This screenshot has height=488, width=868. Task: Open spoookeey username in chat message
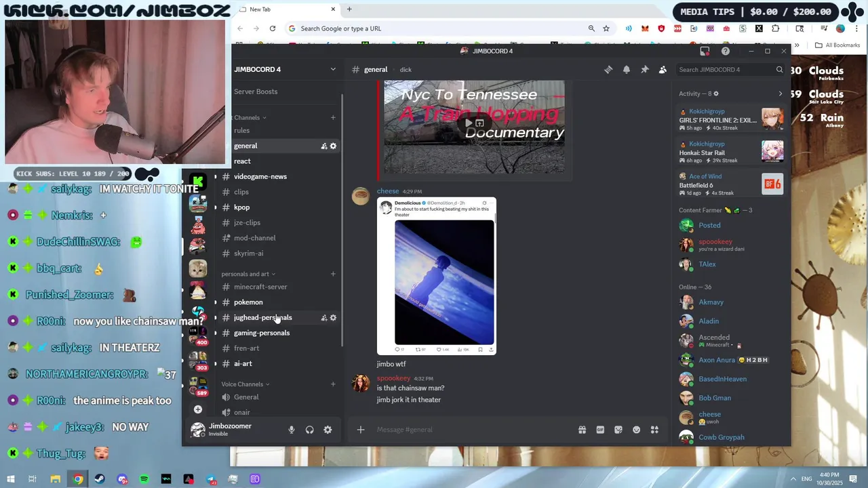click(393, 378)
